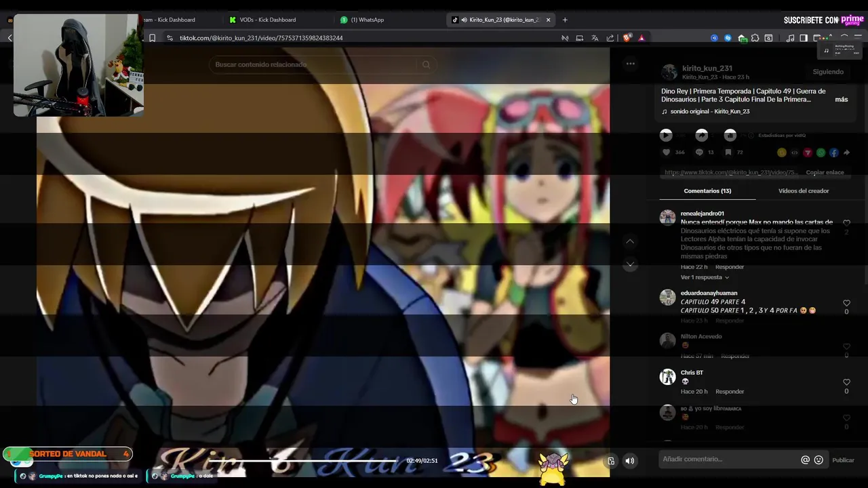Select the Kirito_Kun_23 TikTok browser tab
868x488 pixels.
pos(502,20)
